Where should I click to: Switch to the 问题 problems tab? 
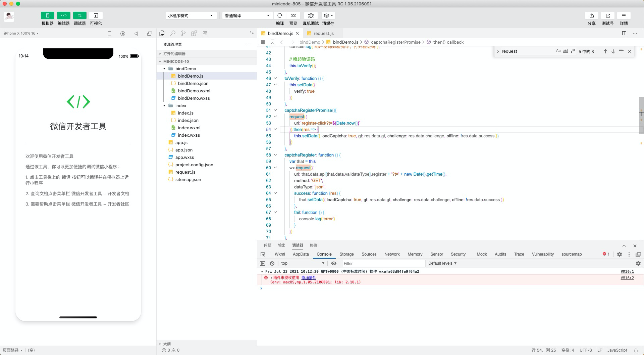point(268,245)
